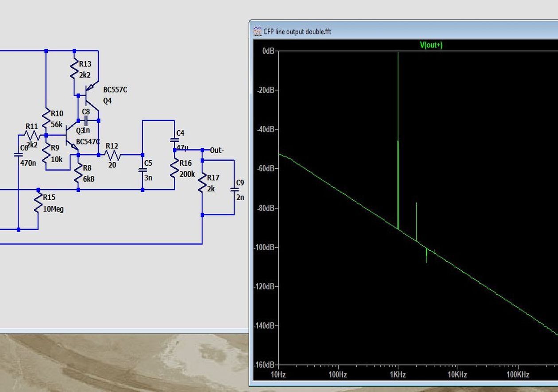Select the R15 10Meg resistor symbol
The width and height of the screenshot is (558, 392).
tap(38, 203)
